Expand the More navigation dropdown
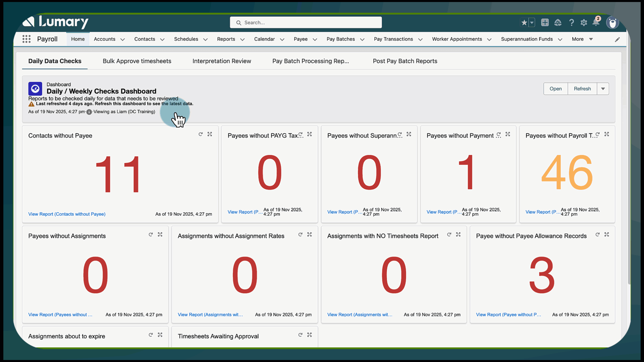Screen dimensions: 644x362 [x=591, y=39]
